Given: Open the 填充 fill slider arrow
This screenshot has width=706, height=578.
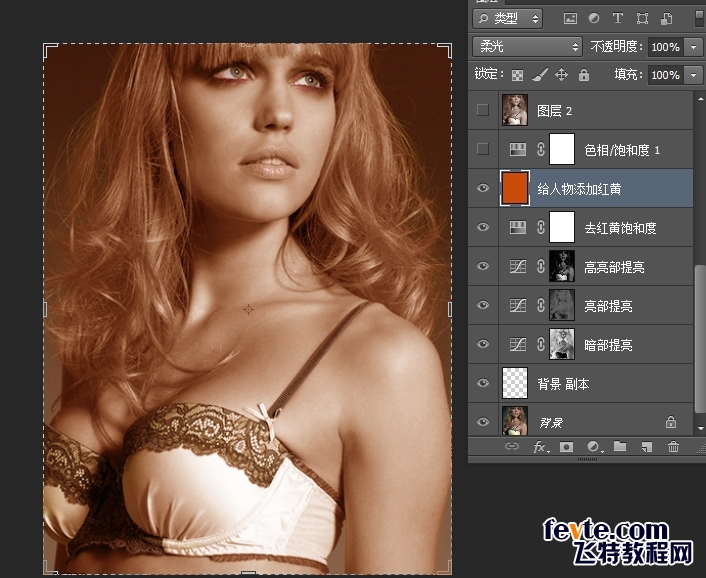Looking at the screenshot, I should pos(693,75).
